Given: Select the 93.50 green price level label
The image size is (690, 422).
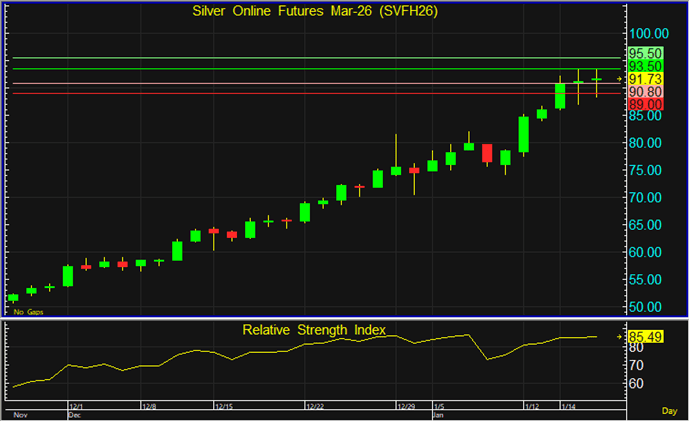Looking at the screenshot, I should [645, 66].
